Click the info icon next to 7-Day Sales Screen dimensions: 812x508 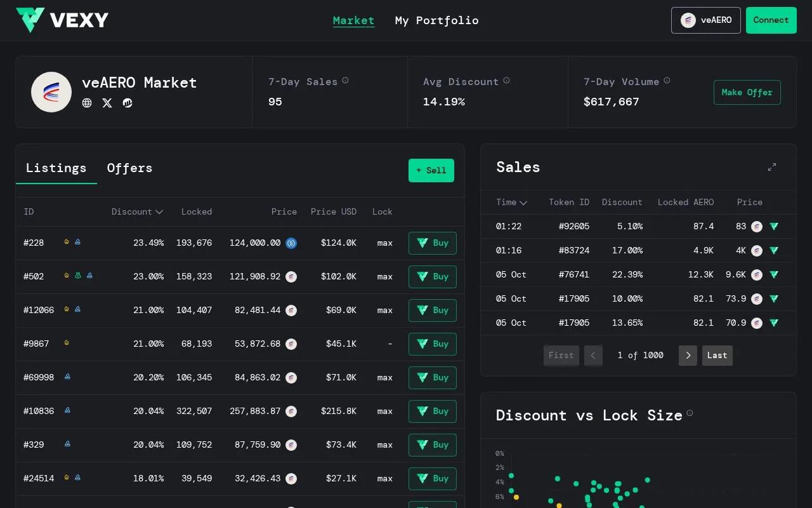tap(346, 81)
